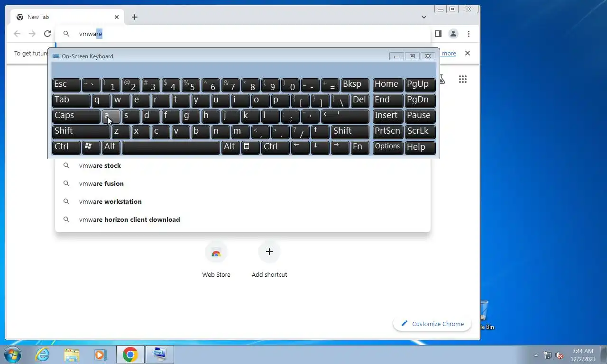The image size is (607, 364).
Task: Open Chrome's three-dot menu
Action: point(469,34)
